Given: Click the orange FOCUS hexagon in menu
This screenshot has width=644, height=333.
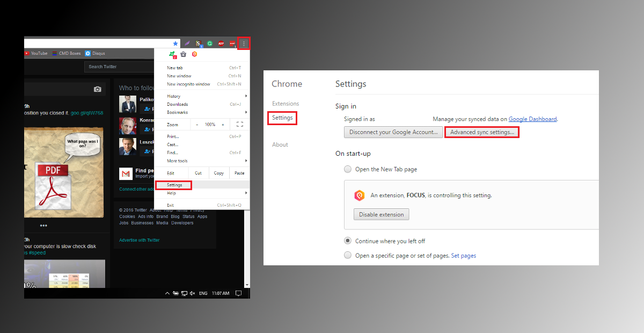Looking at the screenshot, I should [194, 54].
